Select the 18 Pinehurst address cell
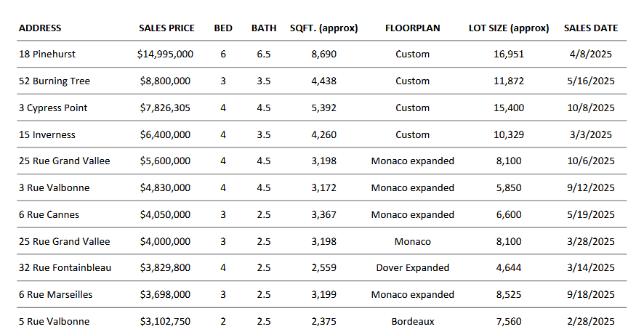This screenshot has width=644, height=332. 47,54
